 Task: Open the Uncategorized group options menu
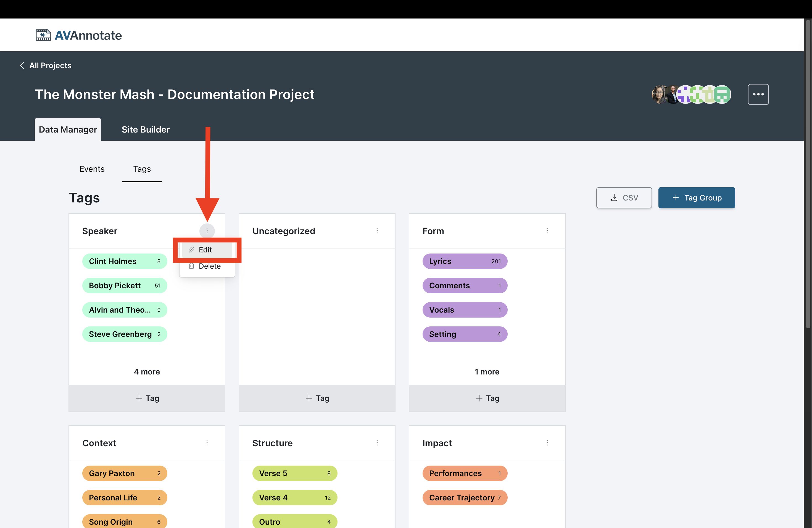tap(377, 231)
